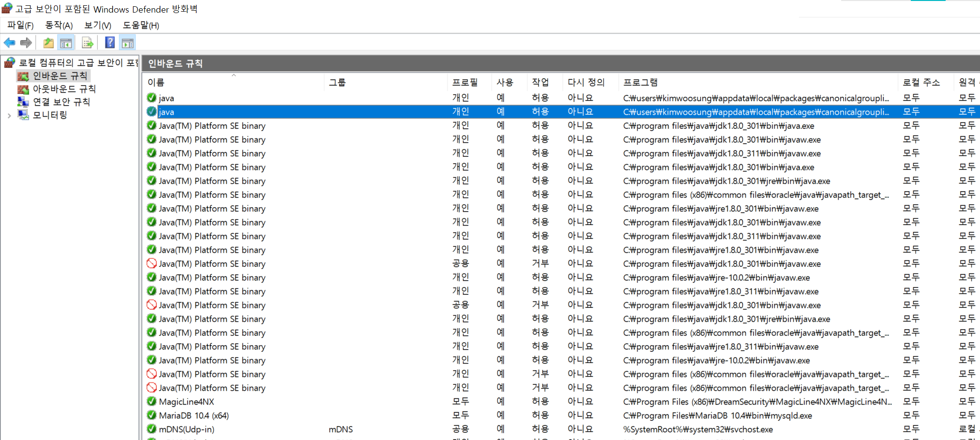980x440 pixels.
Task: Click the MagicLine4NX program path cell
Action: coord(757,402)
